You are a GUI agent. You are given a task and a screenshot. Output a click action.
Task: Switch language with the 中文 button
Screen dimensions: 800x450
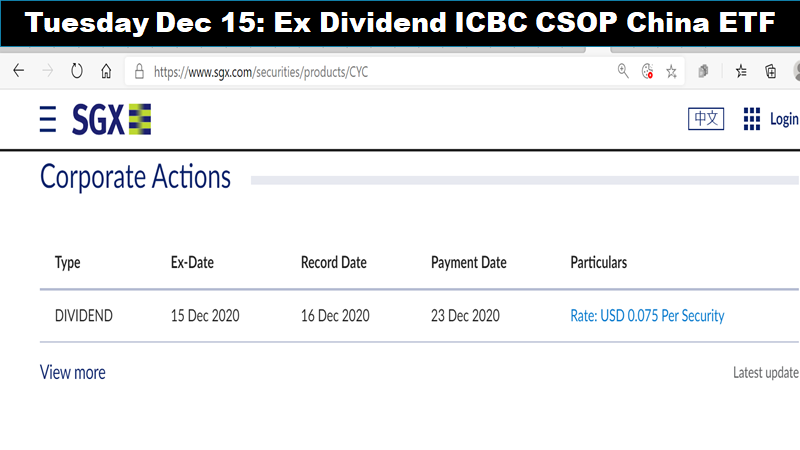click(706, 119)
